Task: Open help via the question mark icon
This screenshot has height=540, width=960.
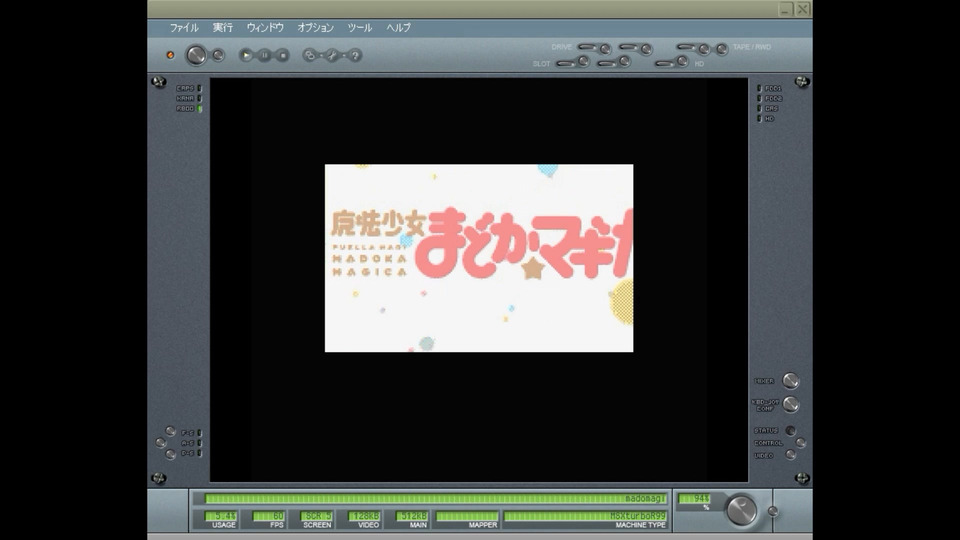Action: [354, 55]
